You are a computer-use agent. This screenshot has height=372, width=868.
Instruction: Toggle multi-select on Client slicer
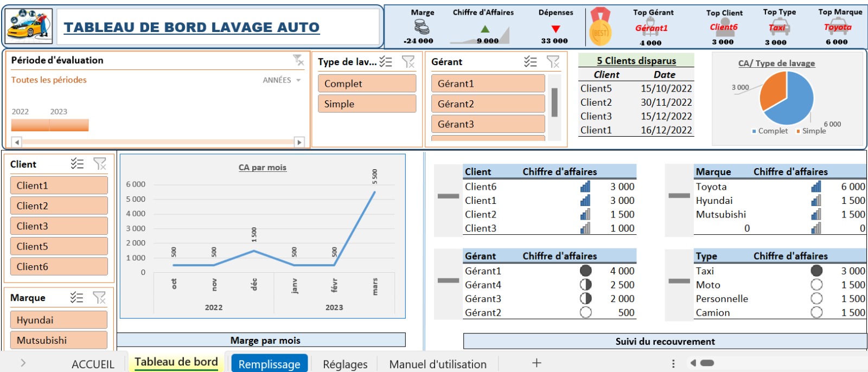(77, 164)
